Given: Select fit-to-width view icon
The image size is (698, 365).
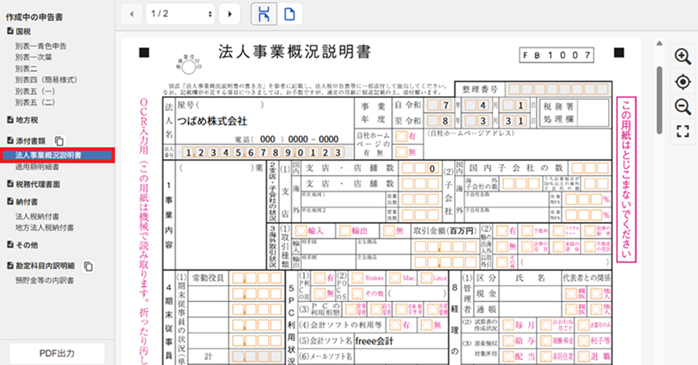Looking at the screenshot, I should 264,14.
